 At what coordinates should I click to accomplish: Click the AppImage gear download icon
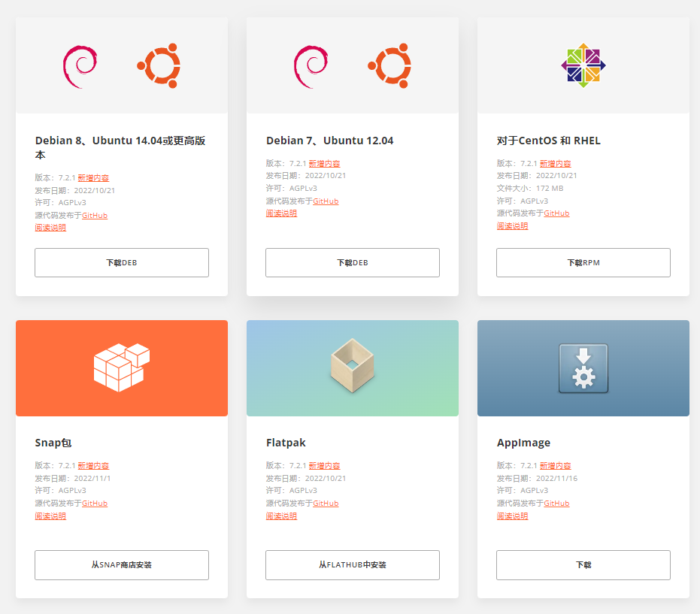tap(583, 368)
